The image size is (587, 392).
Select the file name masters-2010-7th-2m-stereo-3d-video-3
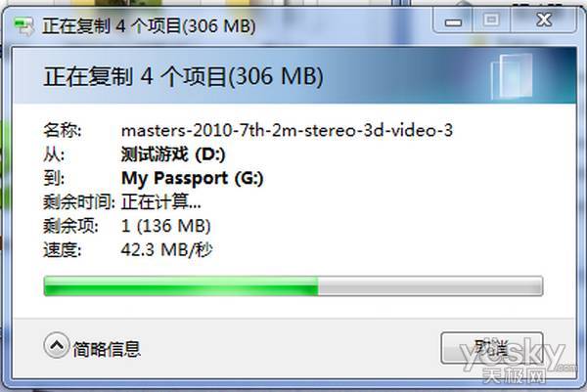coord(287,130)
